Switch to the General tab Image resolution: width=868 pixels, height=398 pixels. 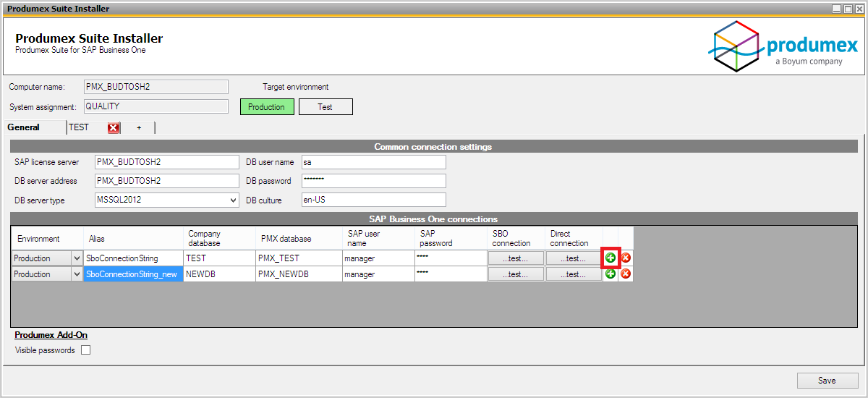[x=24, y=127]
